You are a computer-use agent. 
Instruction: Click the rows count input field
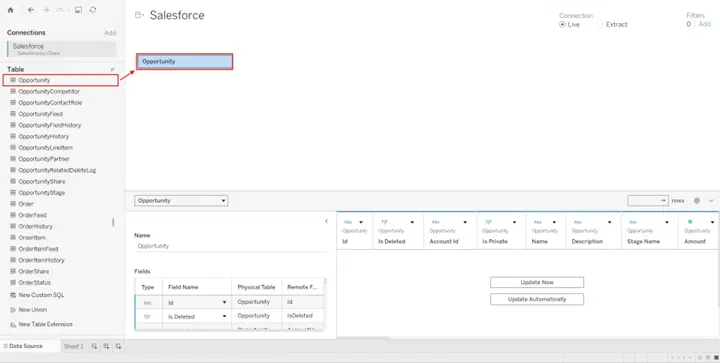pyautogui.click(x=648, y=201)
